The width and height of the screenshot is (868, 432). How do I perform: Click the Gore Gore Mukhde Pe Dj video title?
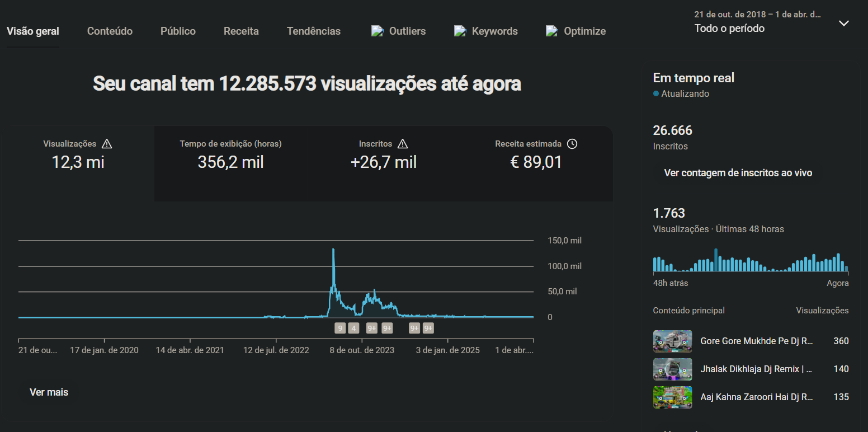[757, 341]
